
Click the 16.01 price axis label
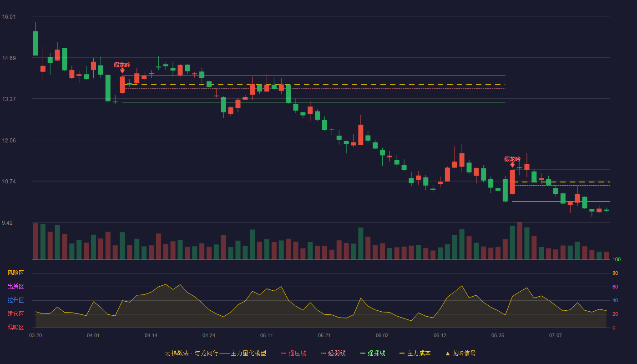[x=9, y=17]
